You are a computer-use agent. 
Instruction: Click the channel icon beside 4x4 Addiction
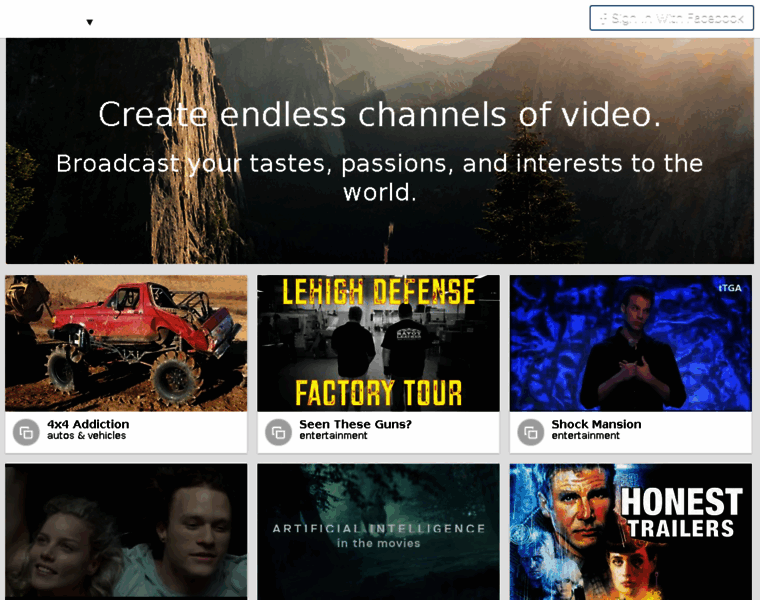26,432
